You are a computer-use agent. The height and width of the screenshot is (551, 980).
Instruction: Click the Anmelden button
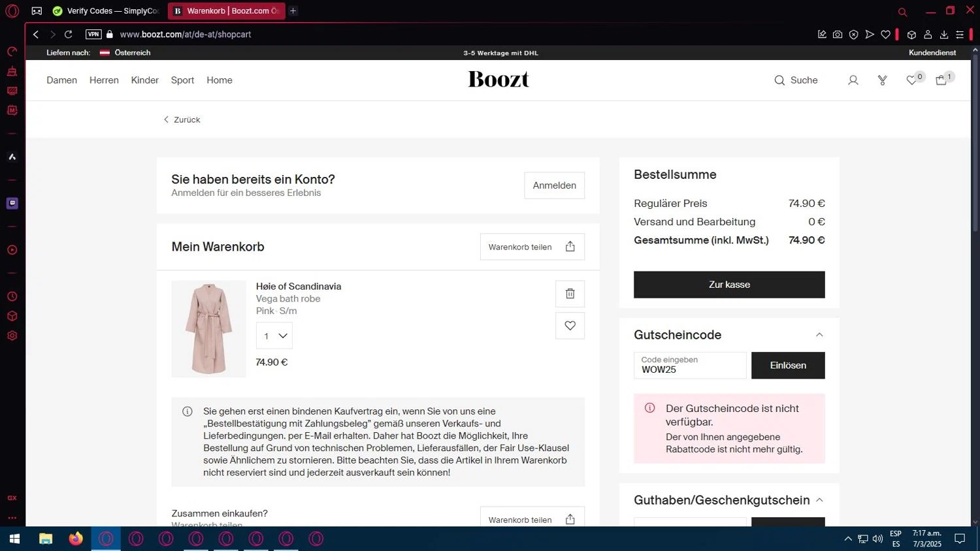pos(554,185)
